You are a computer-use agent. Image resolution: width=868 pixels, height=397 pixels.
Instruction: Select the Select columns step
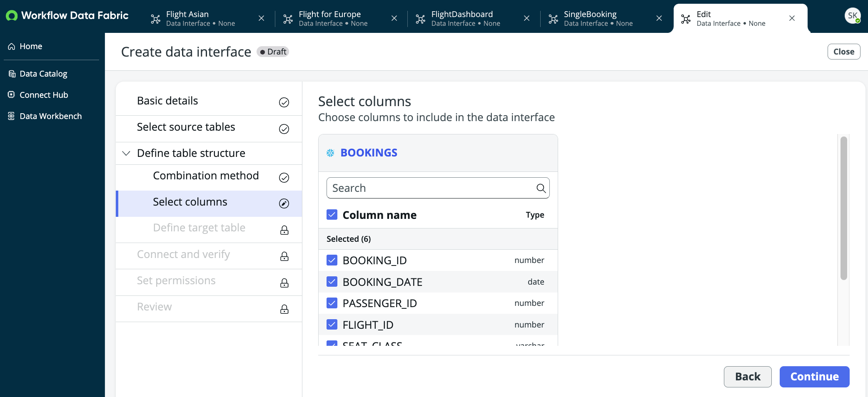pos(209,204)
